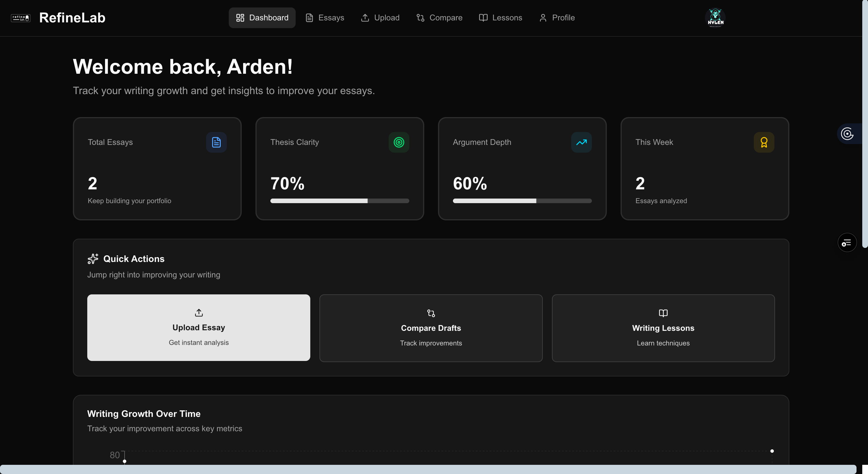Image resolution: width=868 pixels, height=474 pixels.
Task: Navigate to Lessons in the top menu
Action: [501, 18]
